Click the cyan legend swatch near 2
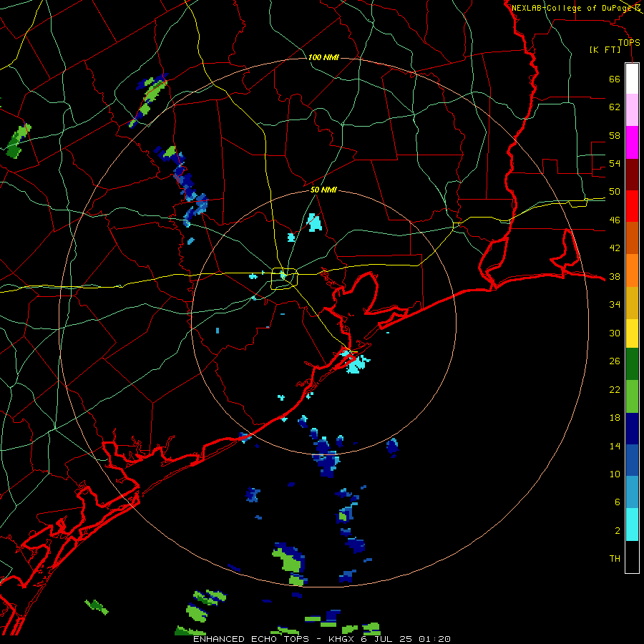Viewport: 644px width, 644px height. coord(632,525)
